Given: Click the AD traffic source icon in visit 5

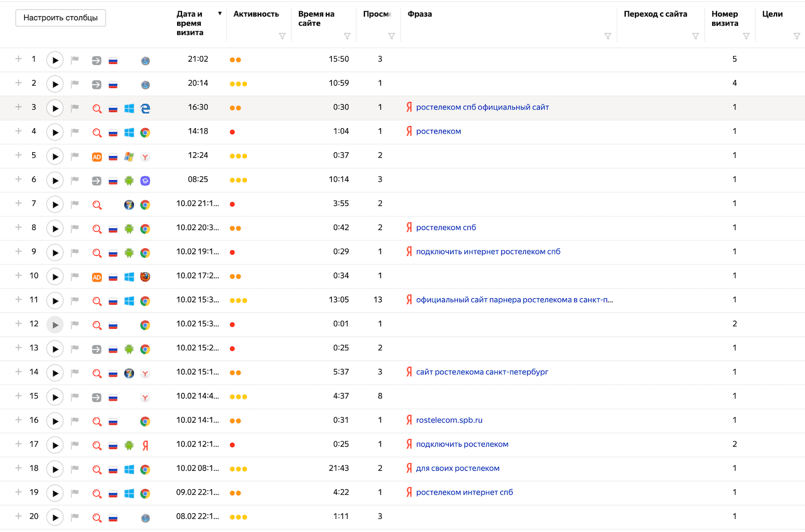Looking at the screenshot, I should [97, 157].
